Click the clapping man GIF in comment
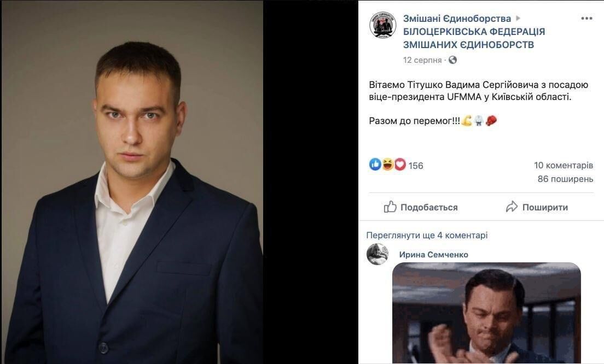The height and width of the screenshot is (364, 604). tap(486, 313)
